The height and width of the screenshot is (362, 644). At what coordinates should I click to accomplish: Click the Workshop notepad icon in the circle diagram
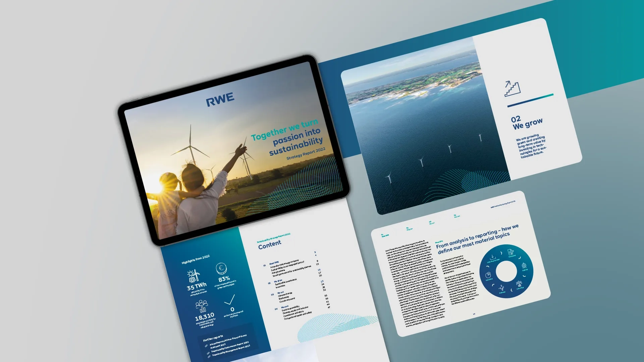511,252
